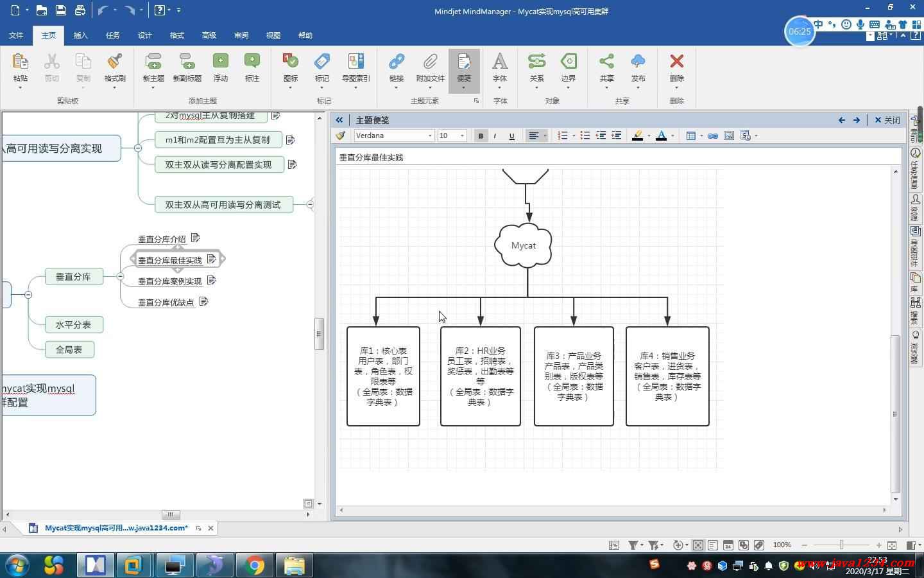
Task: Insert an image into the note
Action: (x=729, y=136)
